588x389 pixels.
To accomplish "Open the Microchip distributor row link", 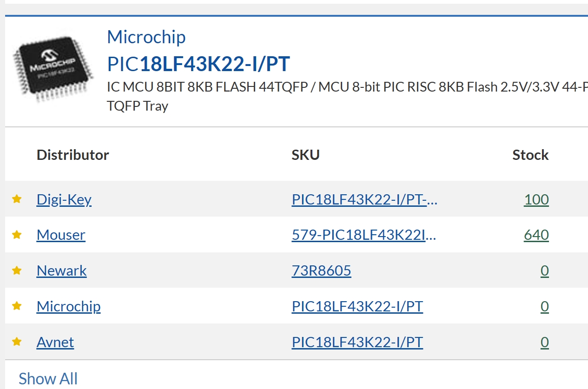I will point(69,306).
